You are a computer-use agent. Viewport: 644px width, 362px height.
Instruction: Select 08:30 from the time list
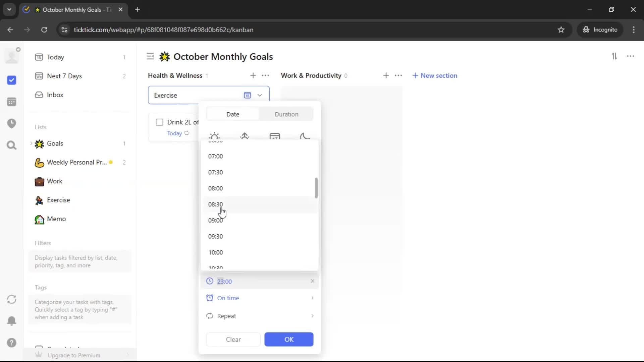click(x=215, y=204)
